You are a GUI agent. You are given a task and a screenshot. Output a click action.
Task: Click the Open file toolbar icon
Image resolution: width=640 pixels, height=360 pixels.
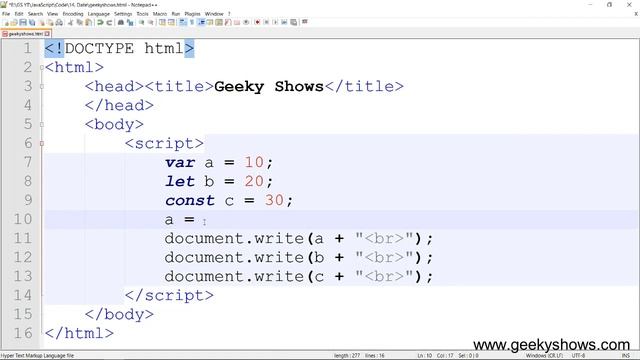14,22
